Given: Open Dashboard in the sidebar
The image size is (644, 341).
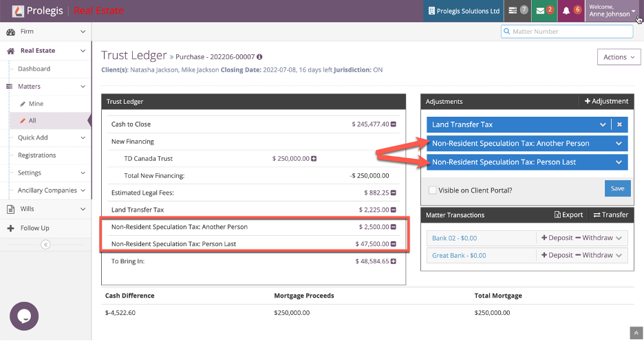Looking at the screenshot, I should (x=34, y=69).
